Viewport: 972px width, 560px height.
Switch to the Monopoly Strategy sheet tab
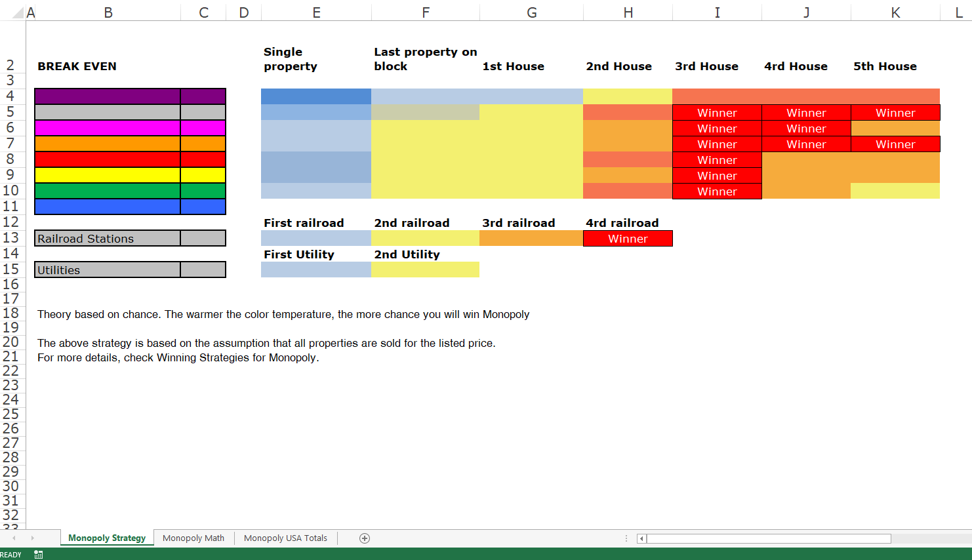[107, 538]
